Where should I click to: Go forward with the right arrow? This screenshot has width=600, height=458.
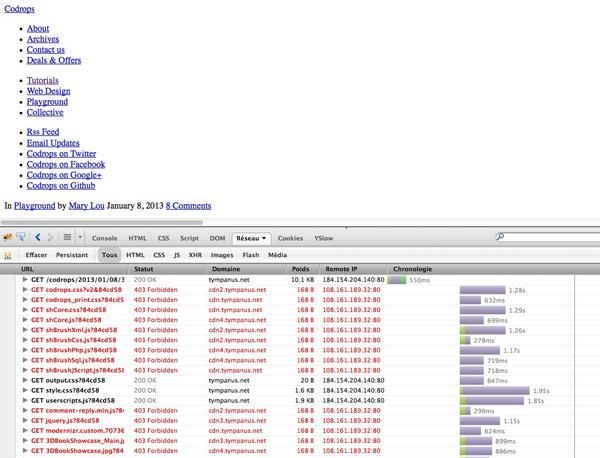pyautogui.click(x=51, y=238)
